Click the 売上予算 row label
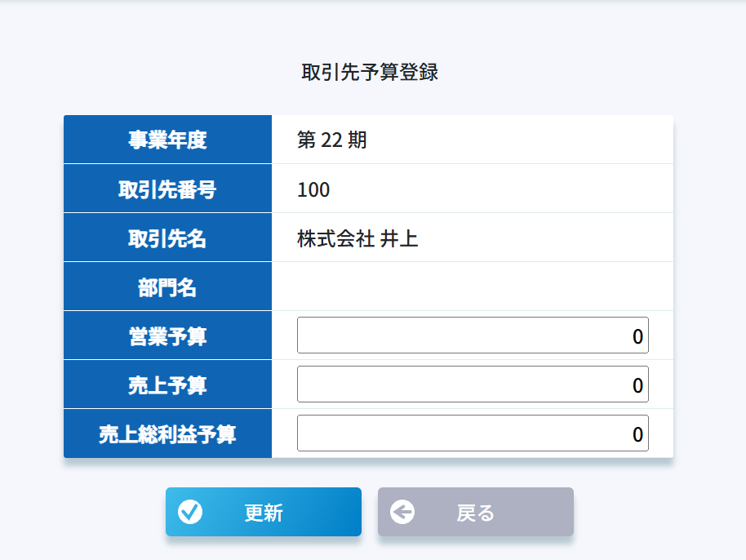 (x=167, y=385)
